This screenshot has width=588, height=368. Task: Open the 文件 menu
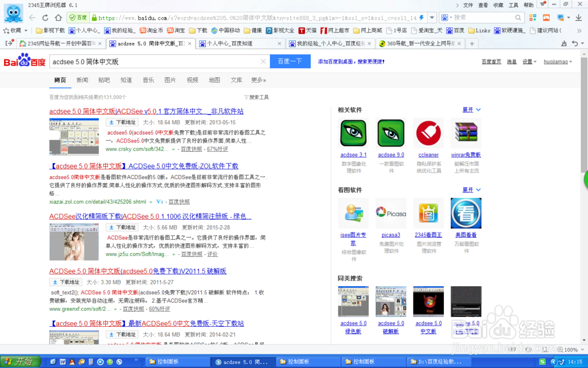tap(467, 5)
